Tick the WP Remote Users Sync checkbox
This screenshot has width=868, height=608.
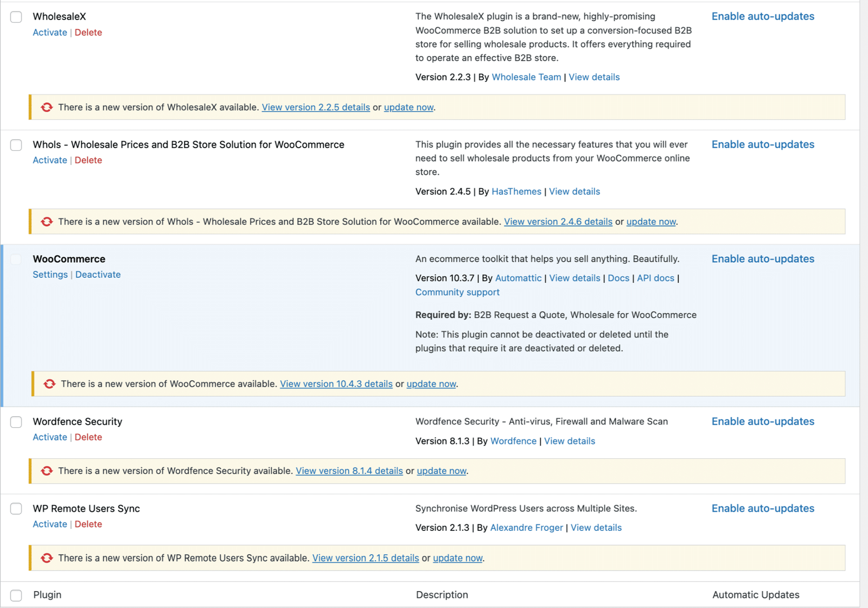point(16,509)
